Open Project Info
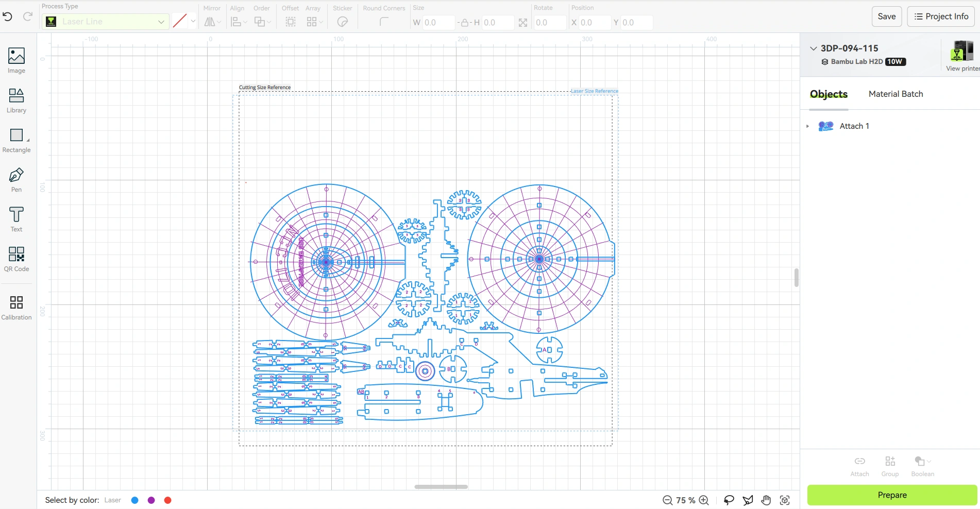 tap(941, 16)
